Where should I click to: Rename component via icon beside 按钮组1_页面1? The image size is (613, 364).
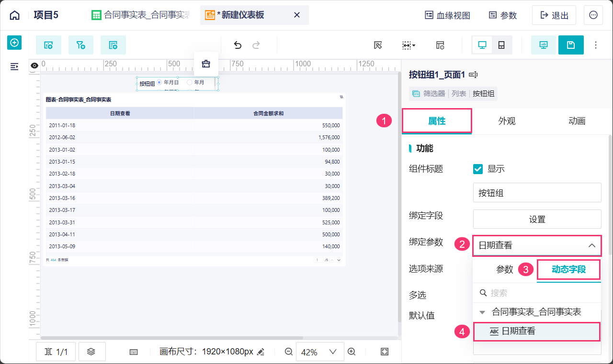click(x=474, y=75)
